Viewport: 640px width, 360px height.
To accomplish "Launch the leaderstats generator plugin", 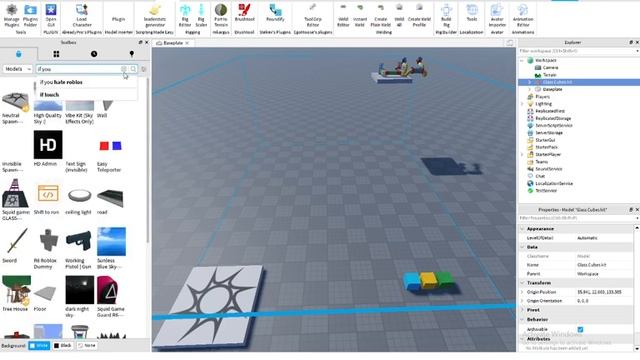I will pos(155,16).
